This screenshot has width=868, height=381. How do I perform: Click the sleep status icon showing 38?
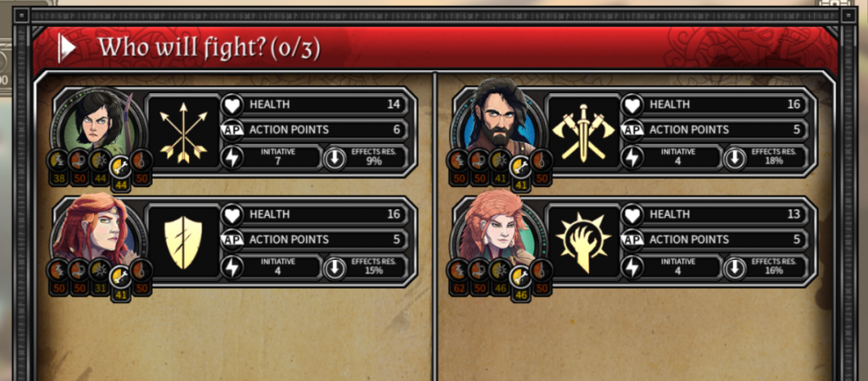[58, 160]
